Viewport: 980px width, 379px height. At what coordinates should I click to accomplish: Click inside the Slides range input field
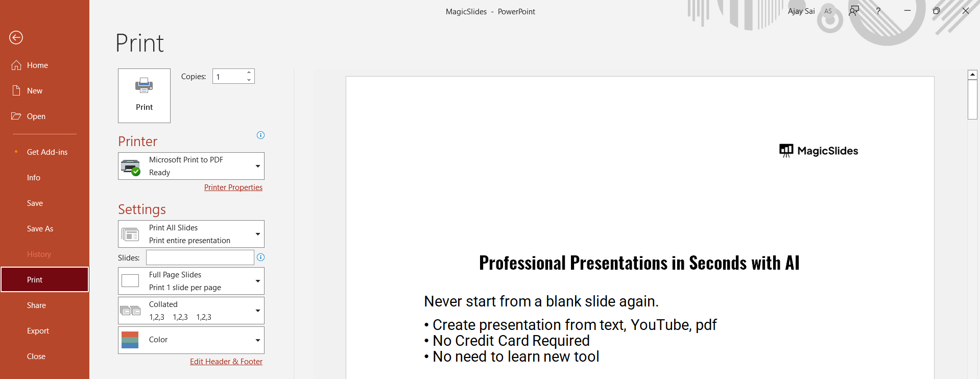[x=200, y=257]
